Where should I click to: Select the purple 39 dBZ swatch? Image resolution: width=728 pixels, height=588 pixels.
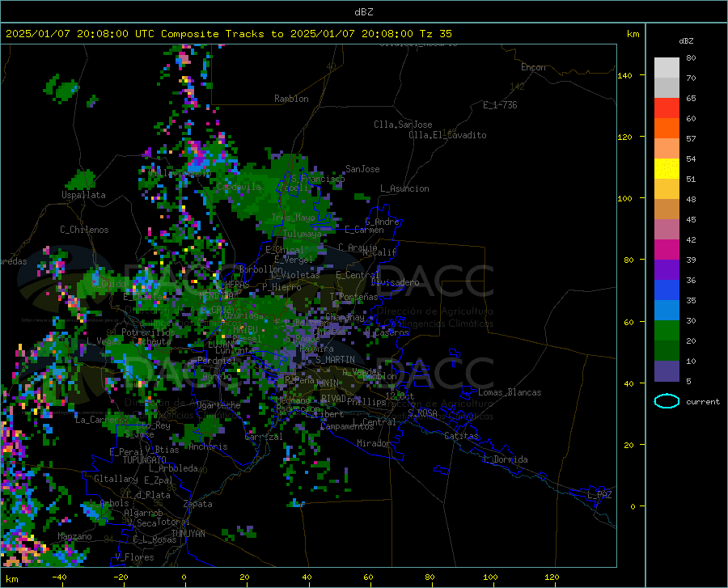tap(667, 270)
